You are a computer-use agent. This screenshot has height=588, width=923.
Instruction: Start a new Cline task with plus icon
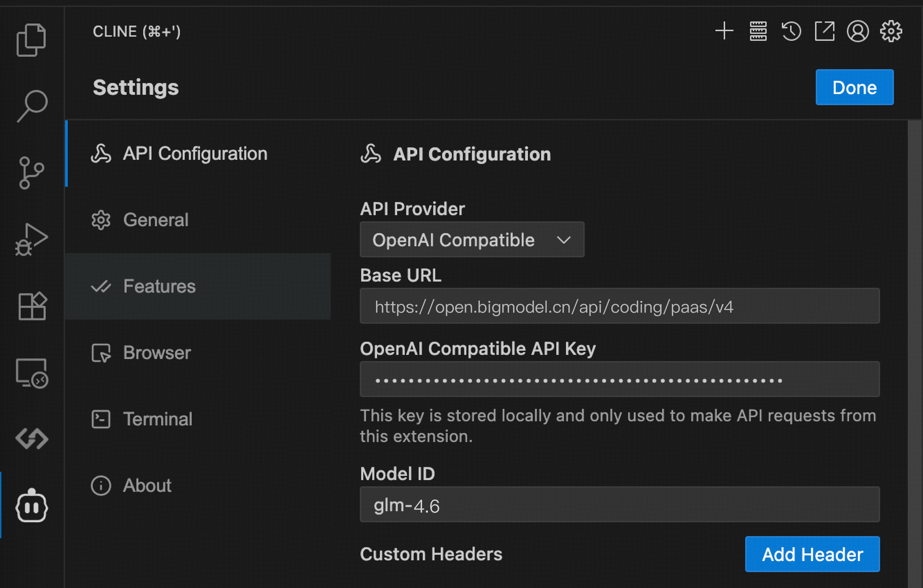pyautogui.click(x=724, y=31)
